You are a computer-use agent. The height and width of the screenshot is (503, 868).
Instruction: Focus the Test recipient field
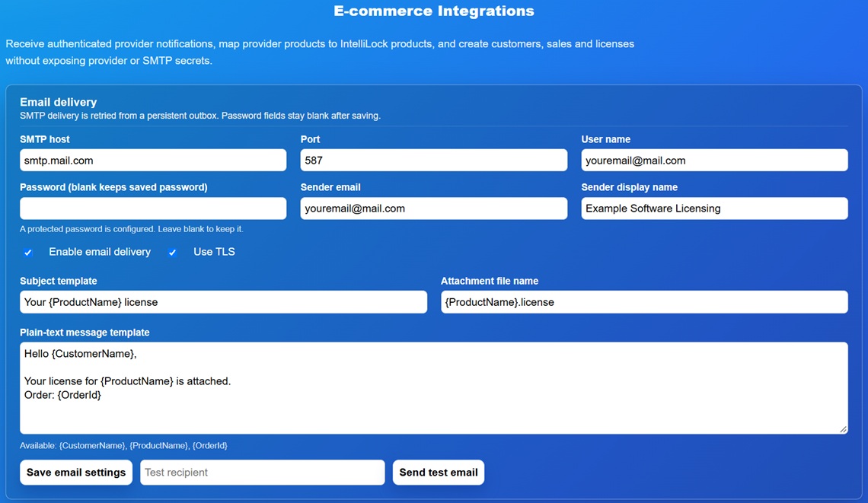tap(263, 473)
